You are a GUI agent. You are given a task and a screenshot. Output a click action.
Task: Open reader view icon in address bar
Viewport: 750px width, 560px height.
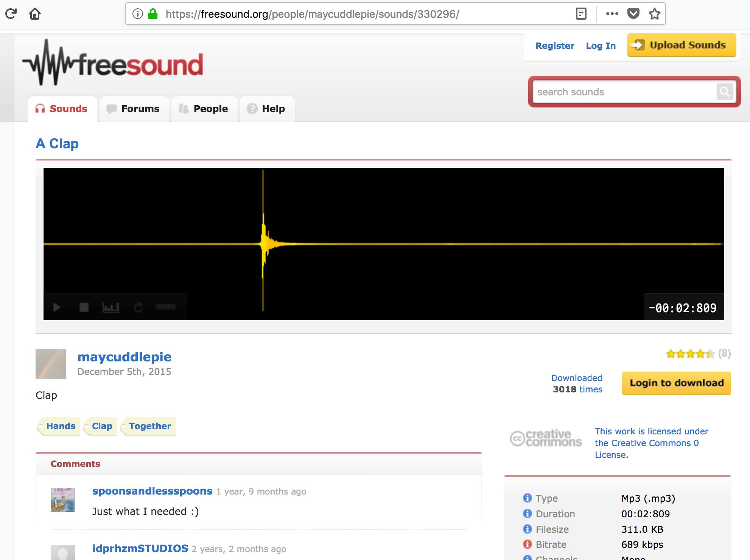pyautogui.click(x=581, y=14)
